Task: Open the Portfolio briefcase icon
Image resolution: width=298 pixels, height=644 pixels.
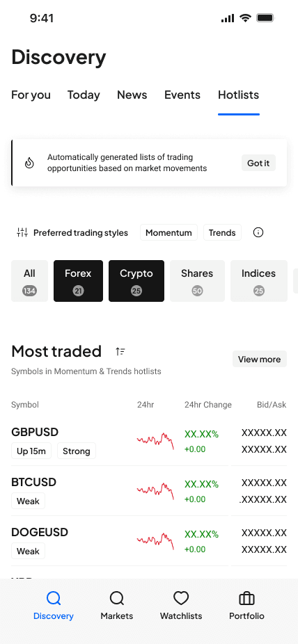Action: click(246, 598)
